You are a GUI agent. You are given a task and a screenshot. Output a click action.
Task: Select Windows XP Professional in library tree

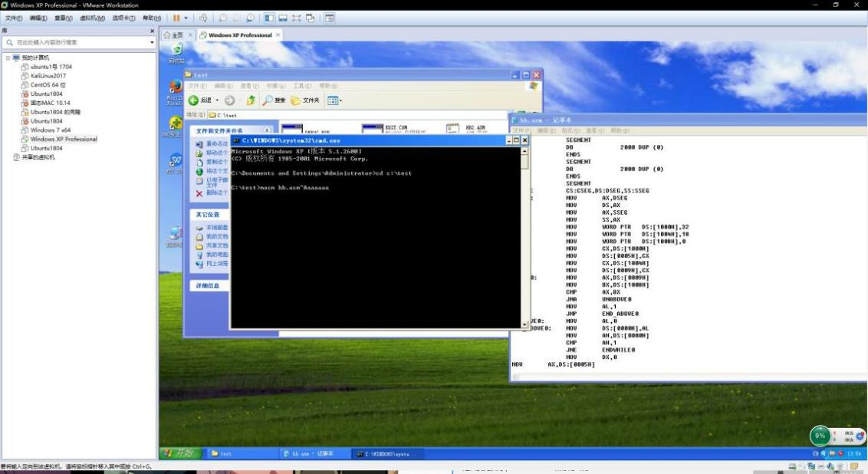59,139
